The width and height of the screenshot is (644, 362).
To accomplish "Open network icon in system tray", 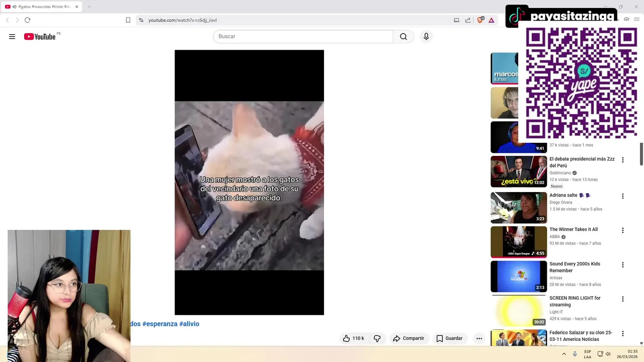I will pyautogui.click(x=600, y=354).
